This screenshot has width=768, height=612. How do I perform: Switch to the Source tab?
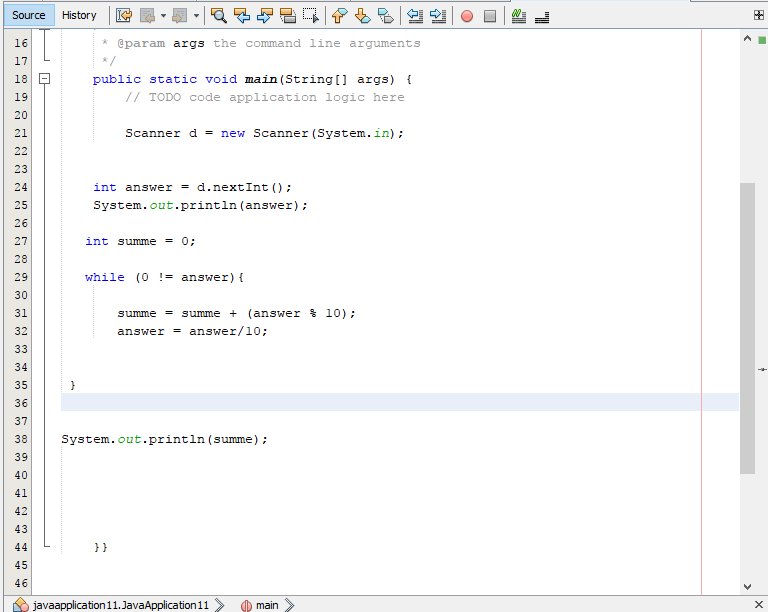click(x=28, y=15)
